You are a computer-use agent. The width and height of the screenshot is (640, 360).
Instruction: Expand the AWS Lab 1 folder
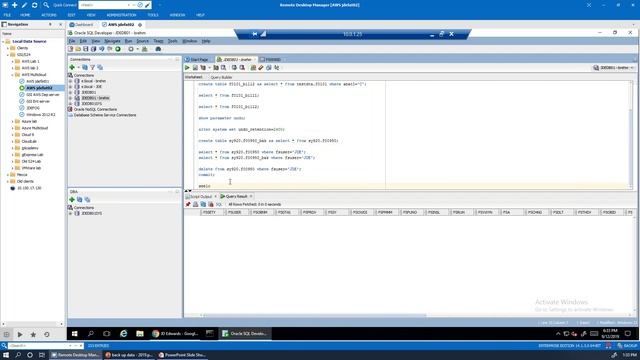point(13,61)
